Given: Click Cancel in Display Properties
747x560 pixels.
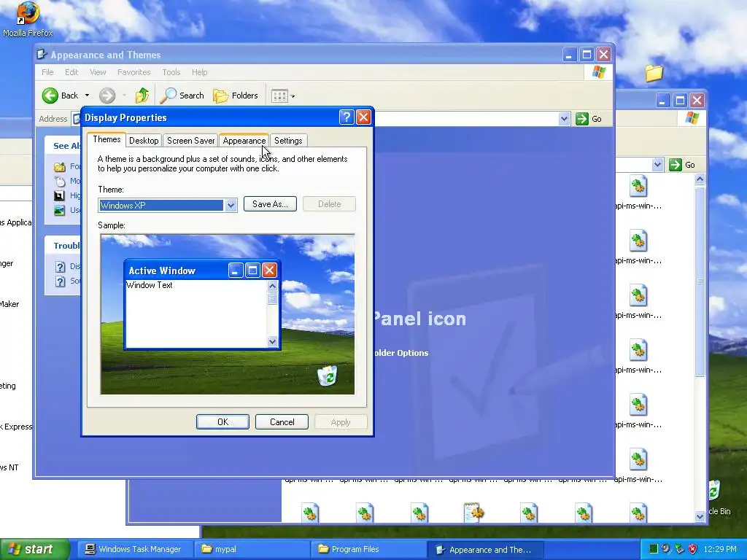Looking at the screenshot, I should [282, 422].
